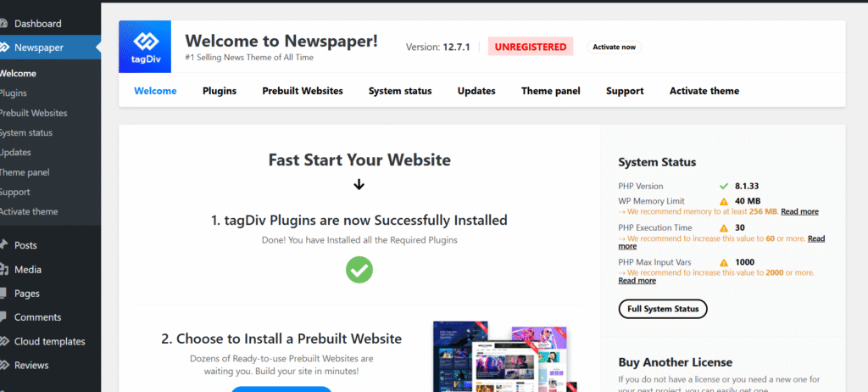Click the Welcome to Newspaper! heading

[x=281, y=41]
